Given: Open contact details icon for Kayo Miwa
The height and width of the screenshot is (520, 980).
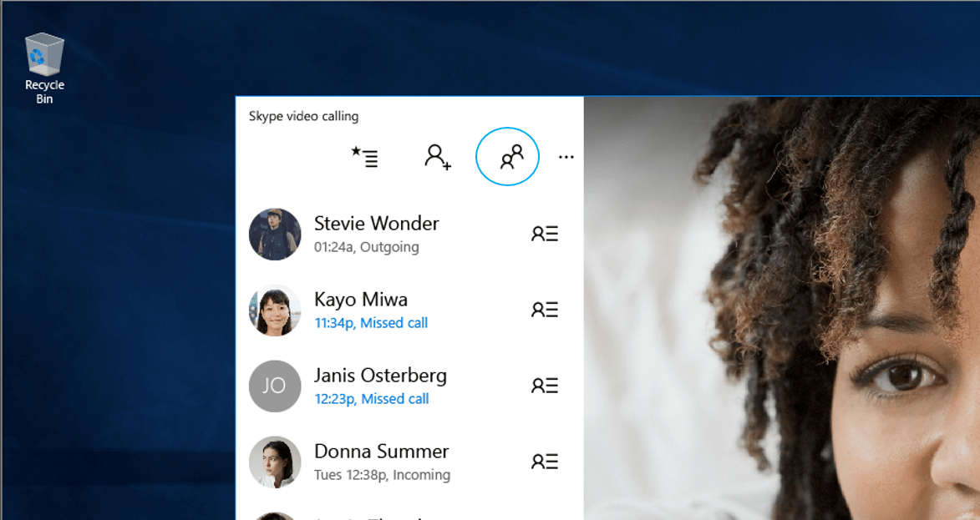Looking at the screenshot, I should click(545, 310).
